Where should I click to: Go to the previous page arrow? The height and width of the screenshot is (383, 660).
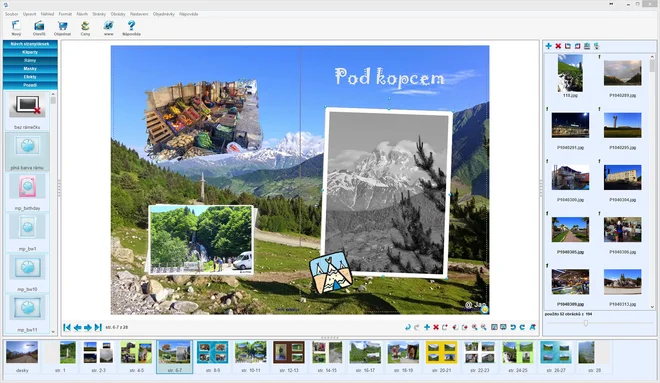[x=77, y=327]
